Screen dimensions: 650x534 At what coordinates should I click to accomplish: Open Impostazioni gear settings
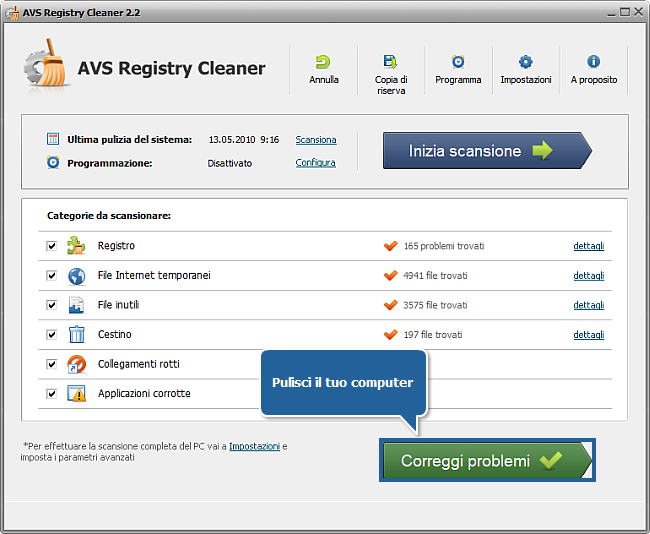click(525, 62)
